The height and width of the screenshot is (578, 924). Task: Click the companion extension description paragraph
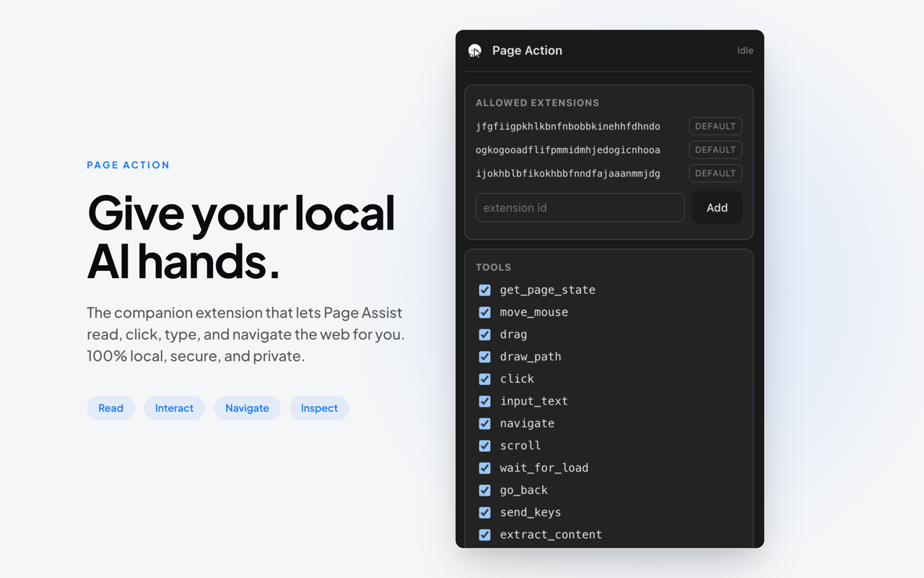click(245, 335)
